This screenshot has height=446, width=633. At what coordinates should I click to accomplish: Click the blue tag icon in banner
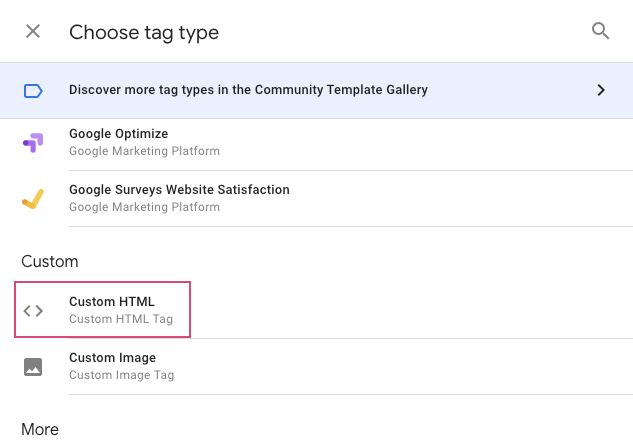(x=33, y=90)
